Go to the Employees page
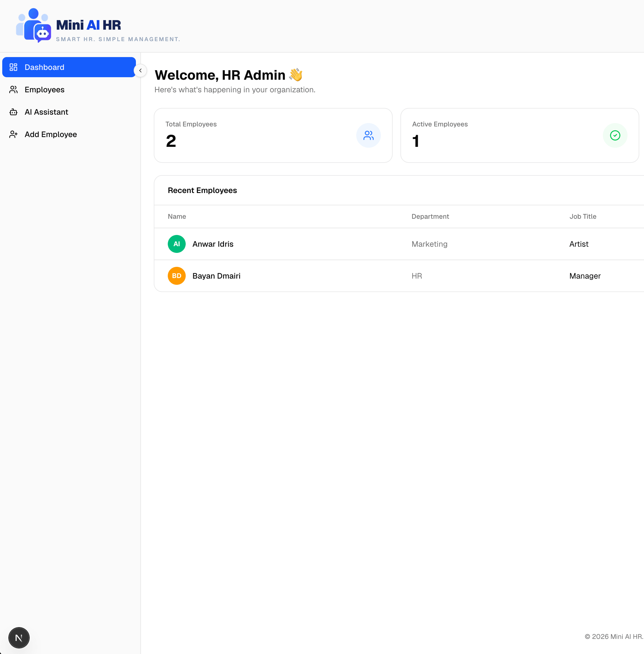The image size is (644, 654). coord(69,89)
